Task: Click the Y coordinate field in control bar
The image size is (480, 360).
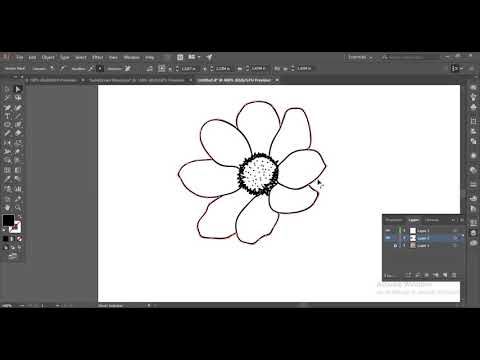Action: click(x=222, y=69)
